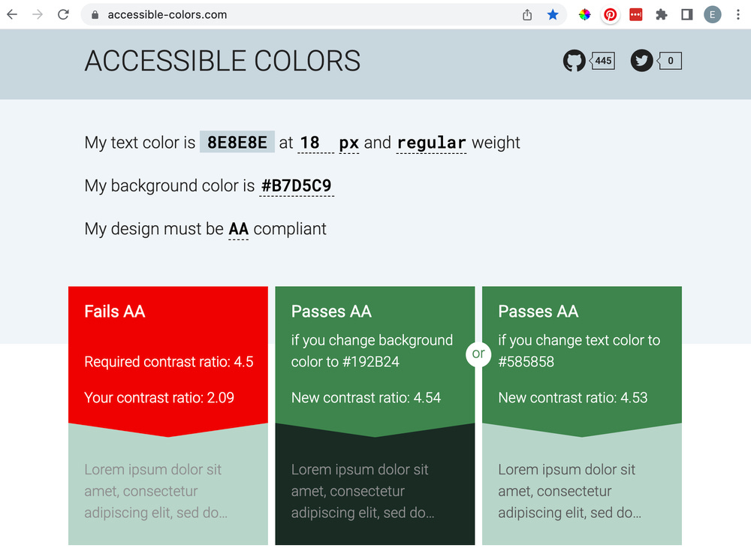Click 'Your contrast ratio: 2.09' text

(159, 398)
